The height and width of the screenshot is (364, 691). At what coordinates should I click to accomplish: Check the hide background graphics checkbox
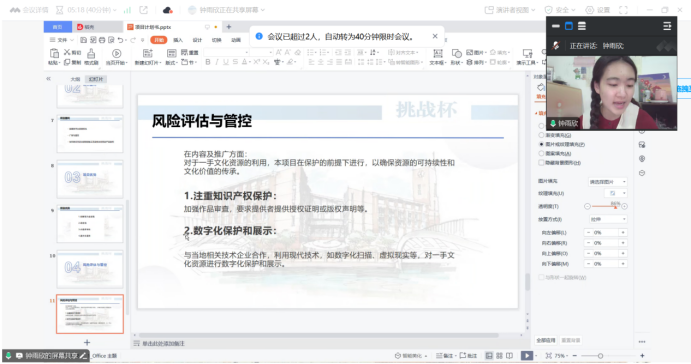[541, 163]
